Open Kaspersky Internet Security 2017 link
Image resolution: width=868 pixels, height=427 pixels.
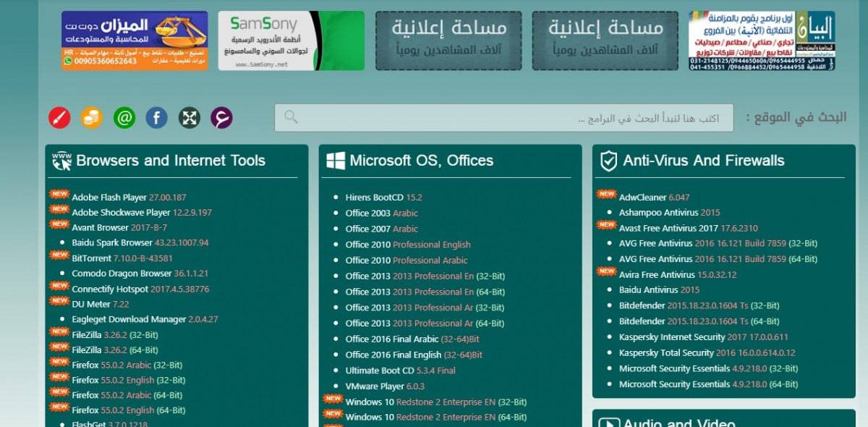703,337
